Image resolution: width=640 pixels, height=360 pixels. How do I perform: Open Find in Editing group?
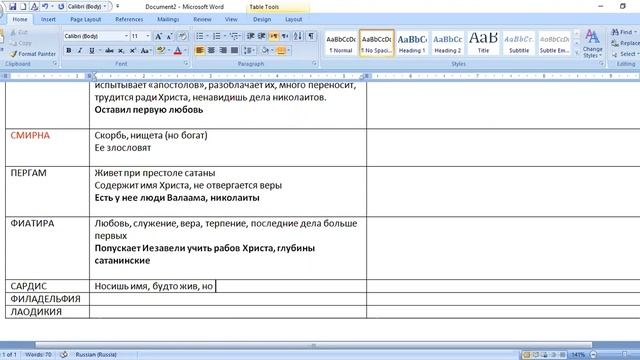pyautogui.click(x=624, y=32)
